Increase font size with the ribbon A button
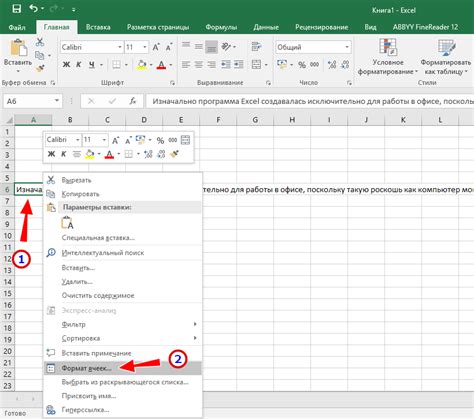Screen dimensions: 474x419 pos(156,47)
